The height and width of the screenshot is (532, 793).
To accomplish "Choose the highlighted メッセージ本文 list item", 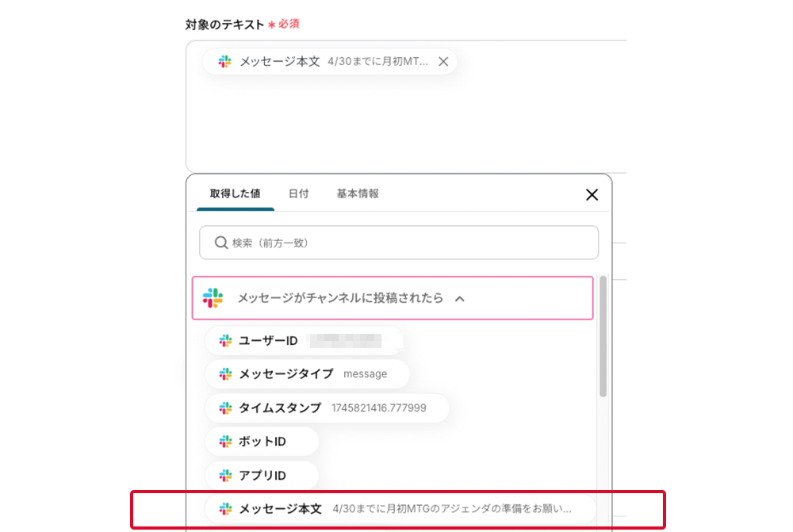I will pyautogui.click(x=396, y=509).
